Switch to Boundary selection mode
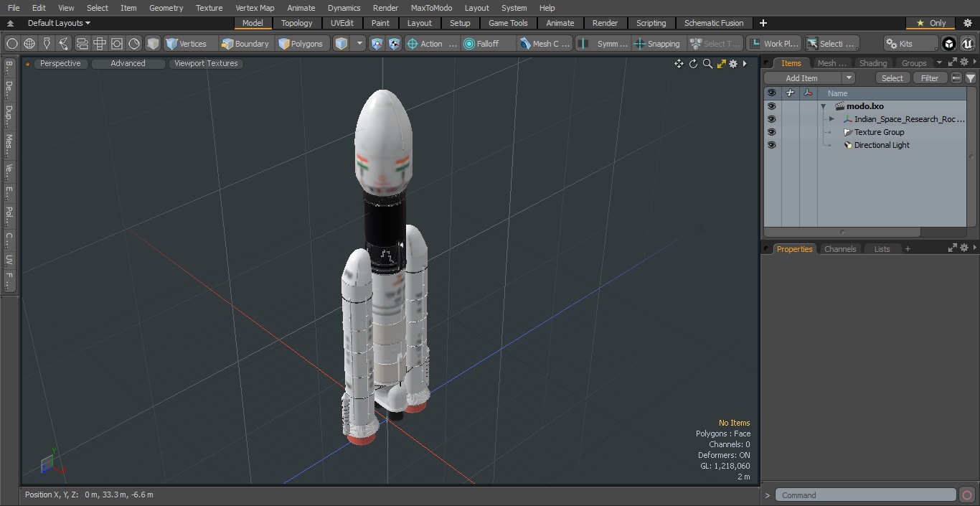The width and height of the screenshot is (980, 506). [x=245, y=44]
